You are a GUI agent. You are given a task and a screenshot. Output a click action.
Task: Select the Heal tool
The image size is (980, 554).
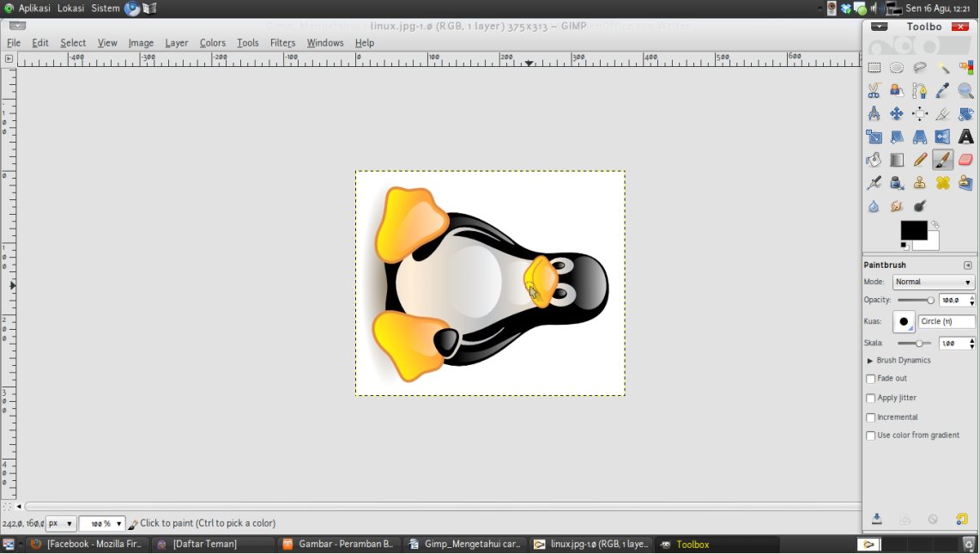click(x=943, y=183)
